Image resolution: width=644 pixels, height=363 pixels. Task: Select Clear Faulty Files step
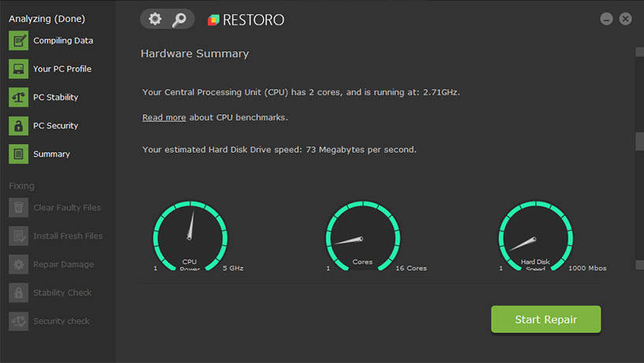pos(67,208)
